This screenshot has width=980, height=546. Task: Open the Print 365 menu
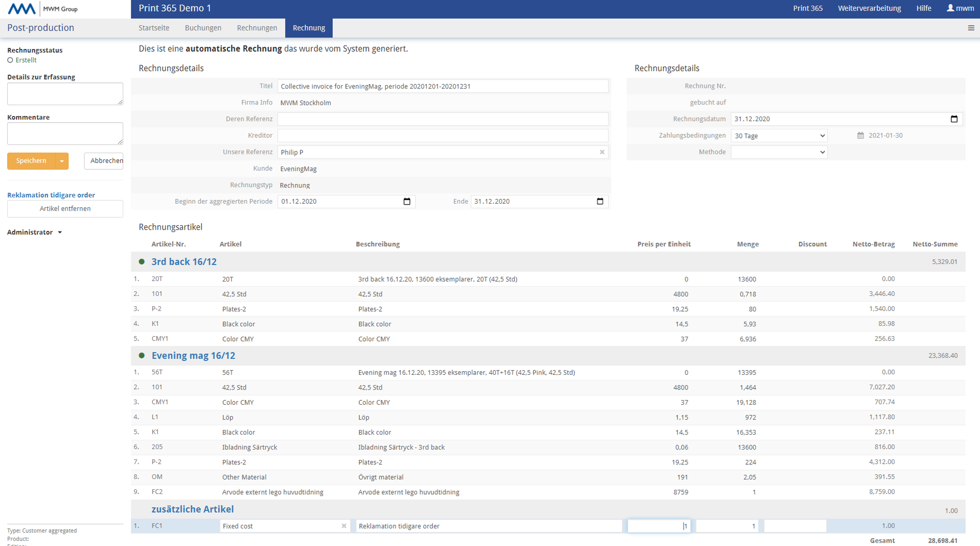pos(808,8)
